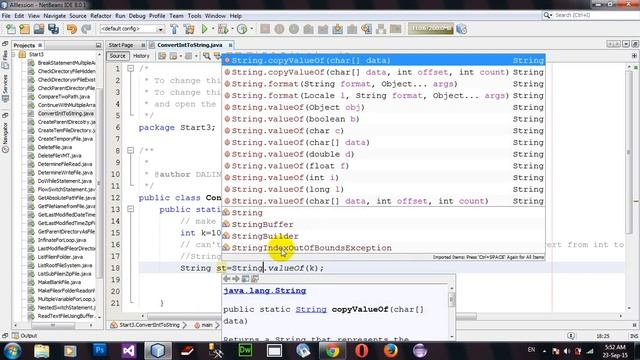
Task: Open the Tools menu
Action: pos(194,16)
